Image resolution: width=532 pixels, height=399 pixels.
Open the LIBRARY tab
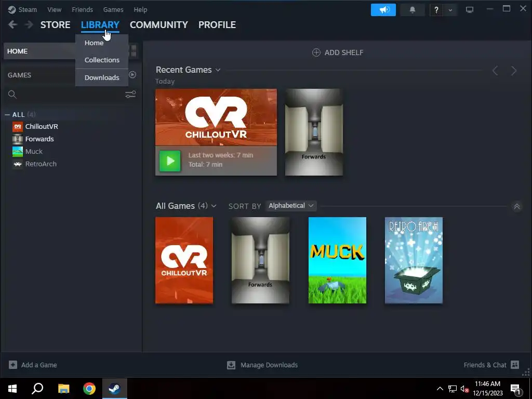click(100, 25)
